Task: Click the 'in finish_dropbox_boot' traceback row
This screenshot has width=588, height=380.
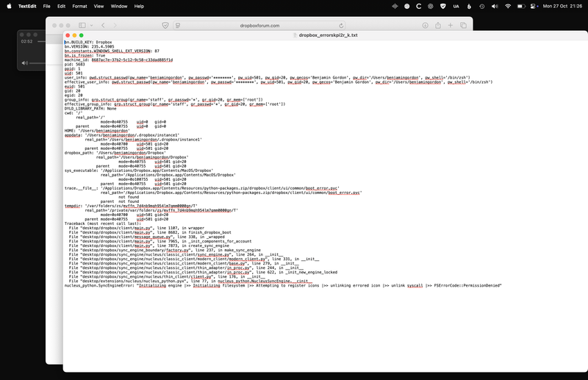Action: pos(150,232)
